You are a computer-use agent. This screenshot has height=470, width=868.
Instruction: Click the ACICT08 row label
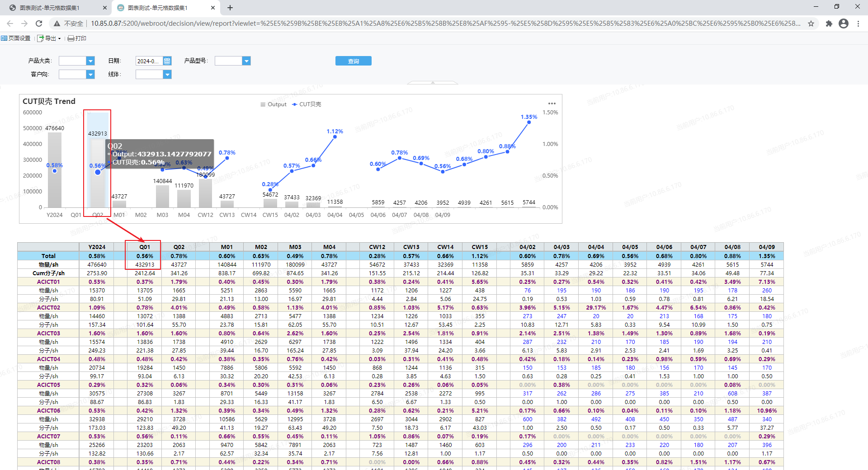pyautogui.click(x=48, y=462)
